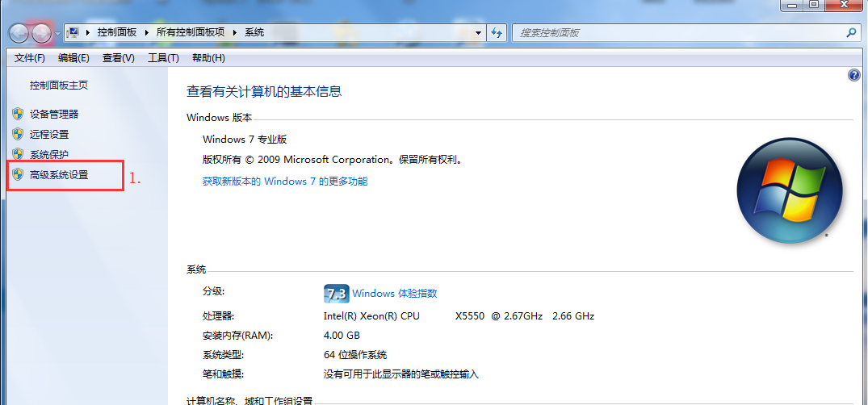This screenshot has width=868, height=405.
Task: Click the 版权所有 © 2009 Microsoft Corporation text
Action: coord(332,160)
